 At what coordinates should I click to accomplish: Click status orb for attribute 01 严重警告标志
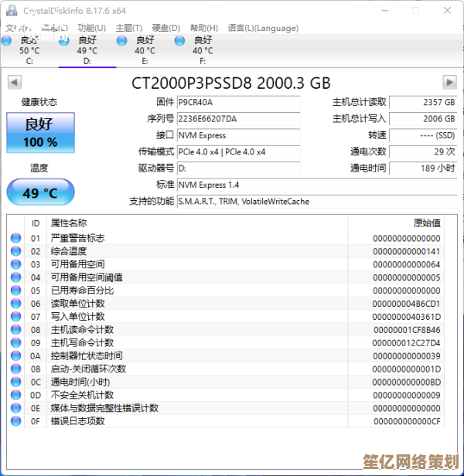(15, 238)
